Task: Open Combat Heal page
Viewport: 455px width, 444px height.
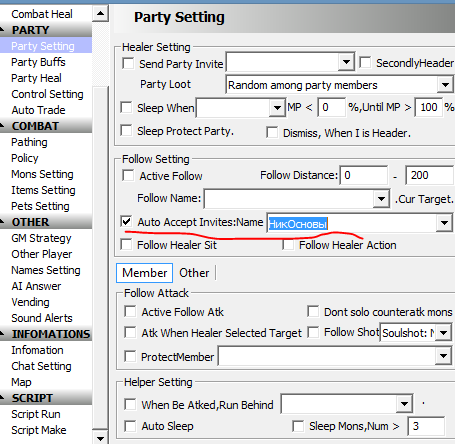Action: (42, 14)
